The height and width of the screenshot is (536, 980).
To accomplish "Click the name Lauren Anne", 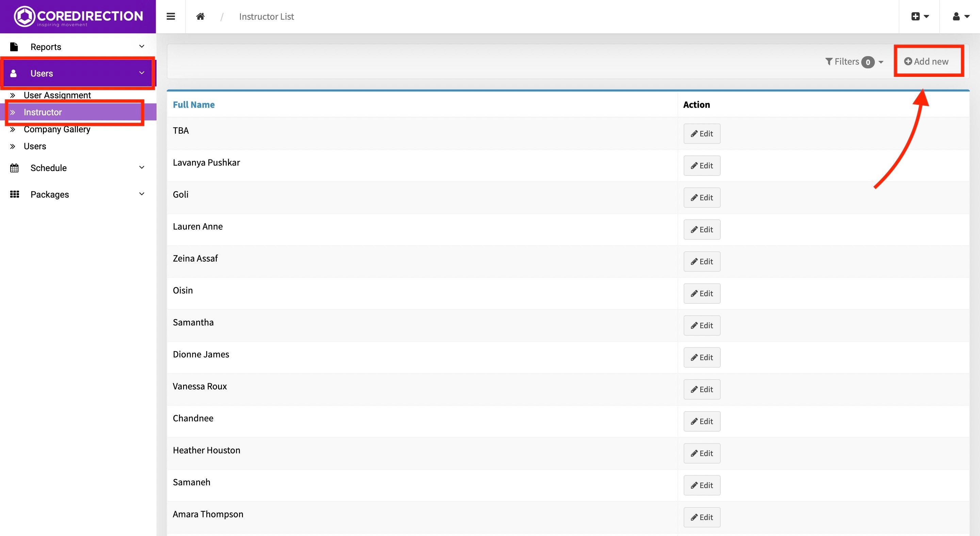I will point(198,226).
